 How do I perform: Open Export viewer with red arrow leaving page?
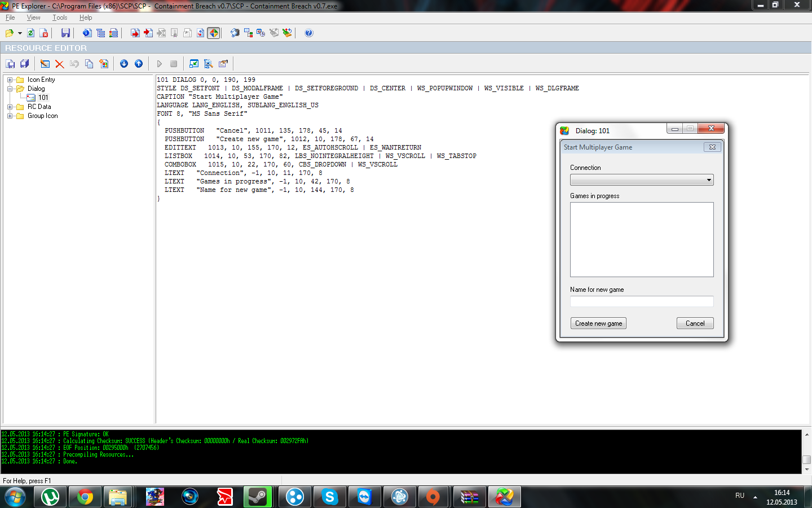coord(135,33)
